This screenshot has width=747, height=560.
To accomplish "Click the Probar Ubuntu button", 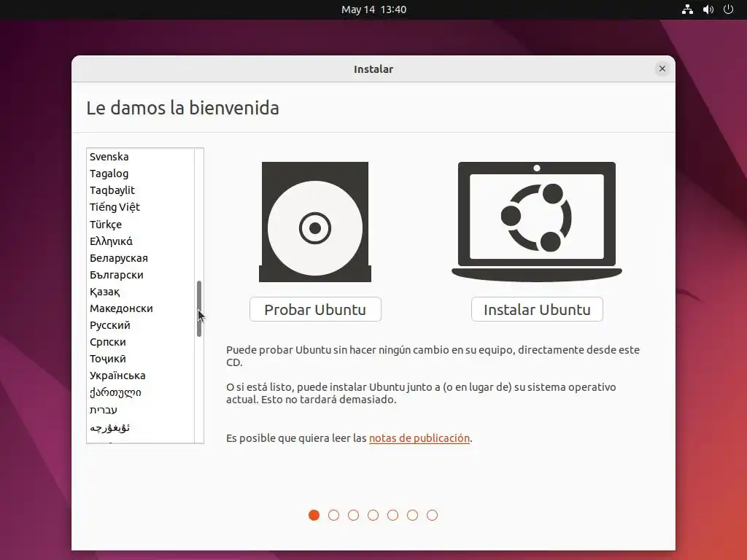I will 315,309.
